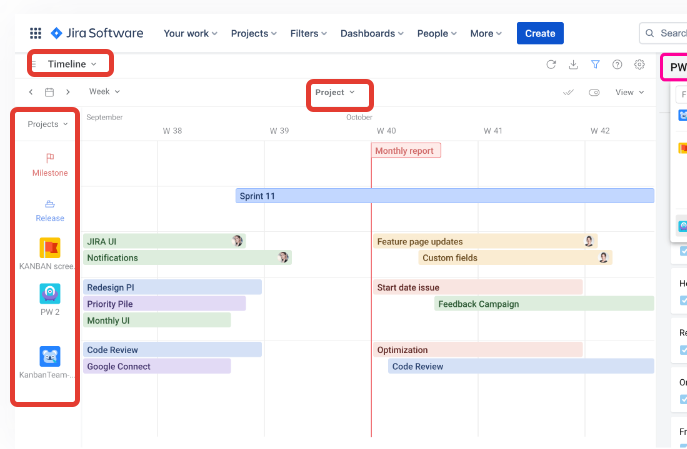
Task: Click the Create button
Action: pyautogui.click(x=540, y=33)
